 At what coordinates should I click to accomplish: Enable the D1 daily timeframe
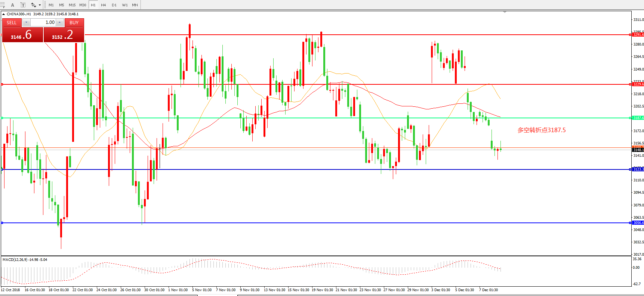114,5
